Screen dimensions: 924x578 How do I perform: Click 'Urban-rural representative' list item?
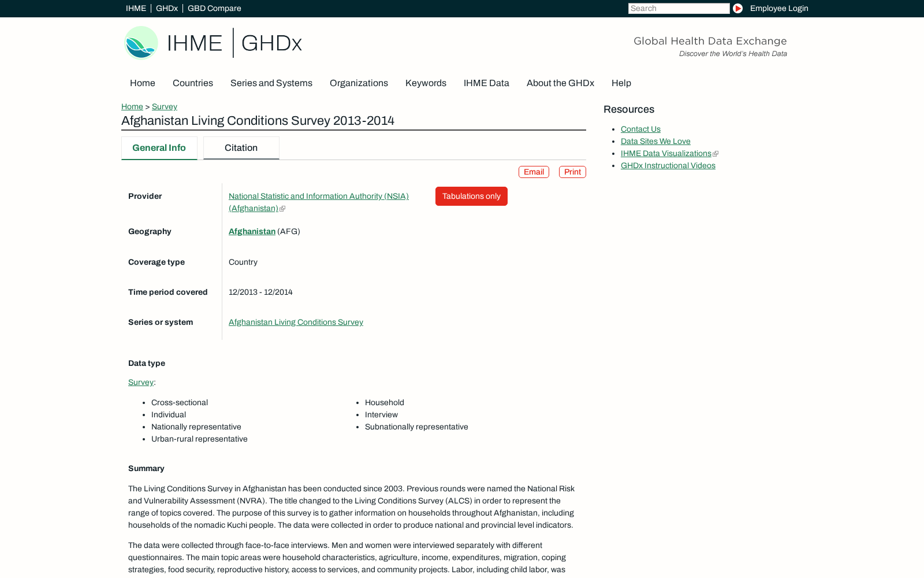point(199,439)
